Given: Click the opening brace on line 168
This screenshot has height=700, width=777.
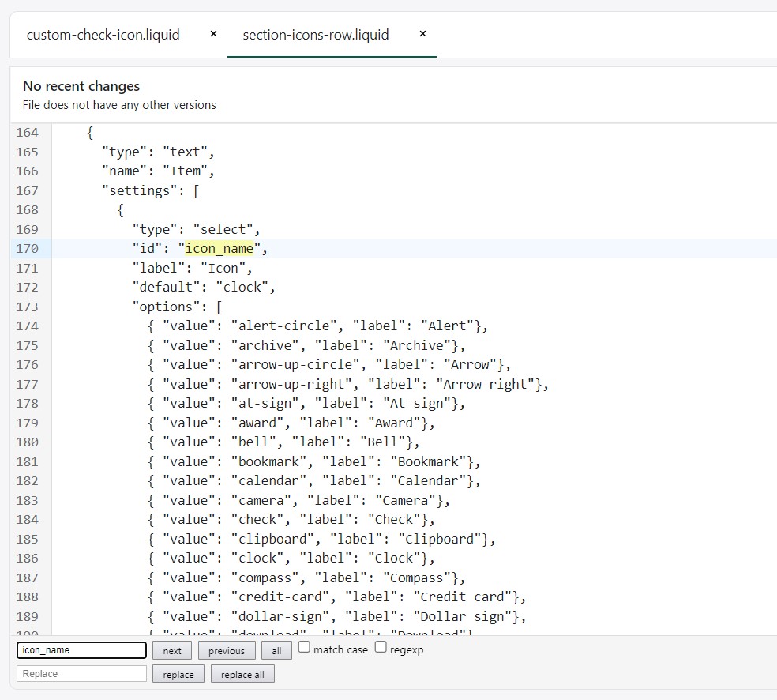Looking at the screenshot, I should click(x=120, y=209).
